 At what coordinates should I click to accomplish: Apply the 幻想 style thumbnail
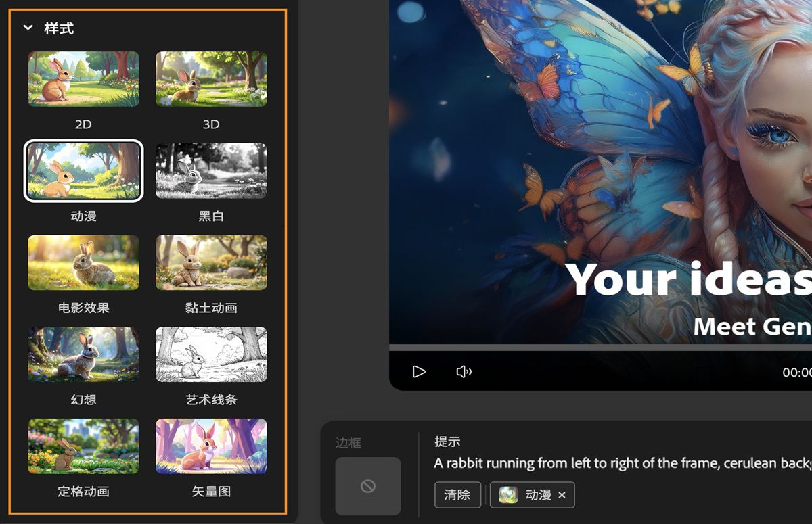83,354
